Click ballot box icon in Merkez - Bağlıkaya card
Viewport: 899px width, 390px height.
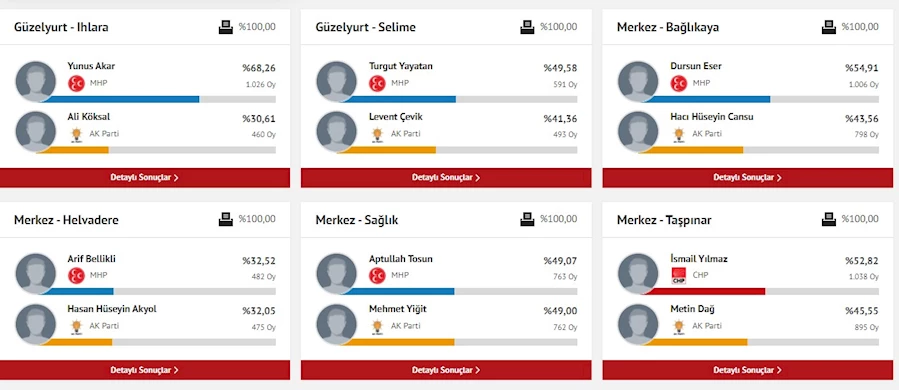click(829, 27)
